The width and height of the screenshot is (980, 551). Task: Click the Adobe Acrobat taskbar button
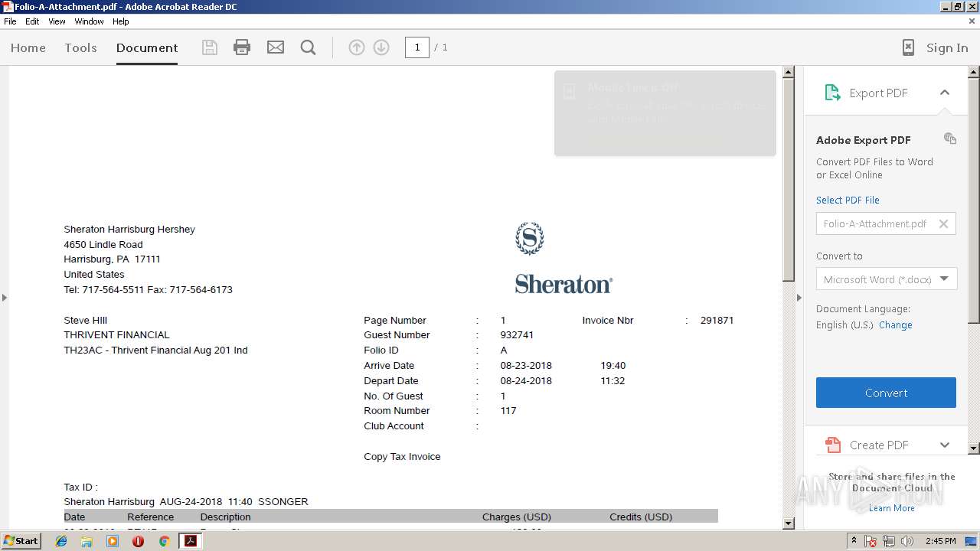point(190,541)
